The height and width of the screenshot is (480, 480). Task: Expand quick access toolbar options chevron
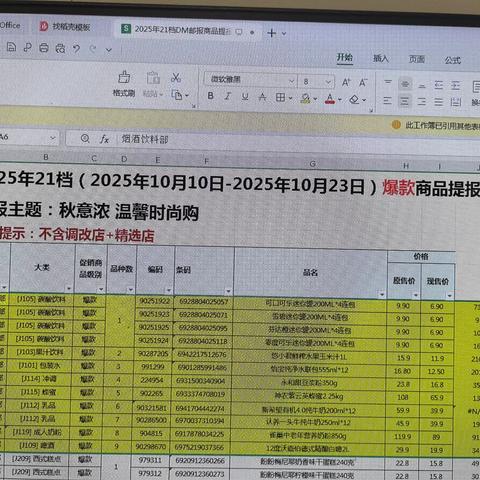[108, 50]
